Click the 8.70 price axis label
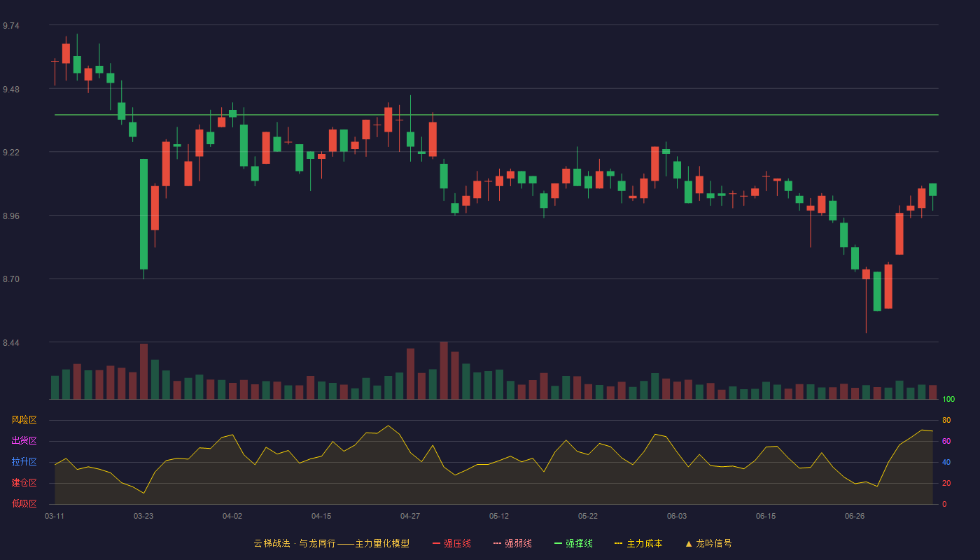Image resolution: width=980 pixels, height=560 pixels. click(11, 279)
